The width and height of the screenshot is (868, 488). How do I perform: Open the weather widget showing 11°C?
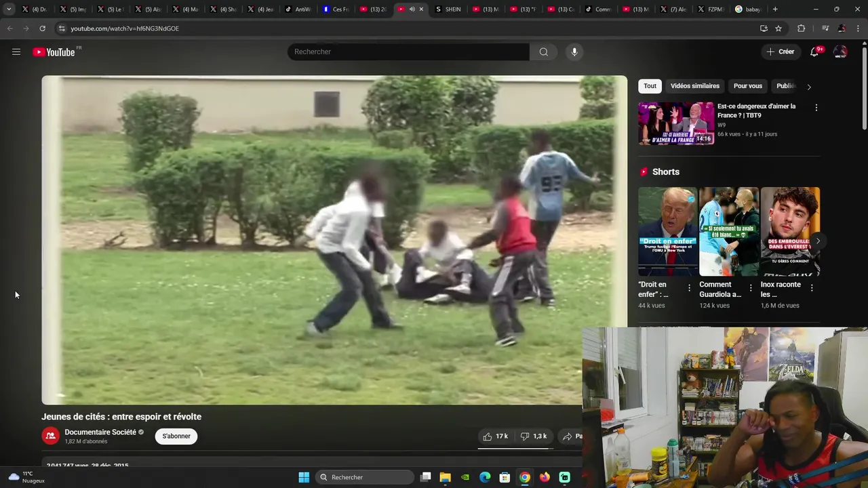click(27, 477)
